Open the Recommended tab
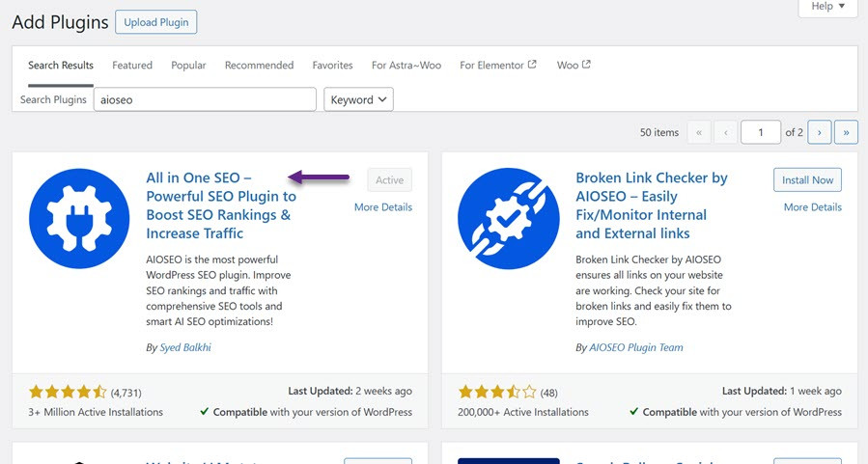Screen dimensions: 868x464 259,66
